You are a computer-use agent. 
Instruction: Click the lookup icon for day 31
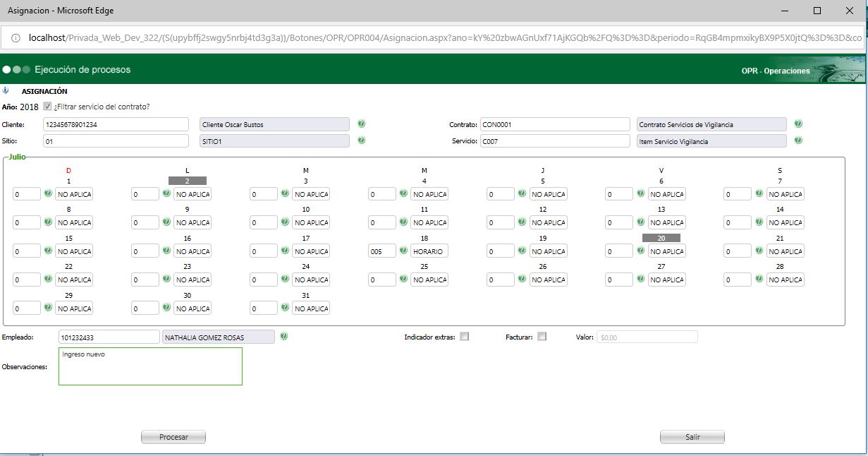point(286,307)
